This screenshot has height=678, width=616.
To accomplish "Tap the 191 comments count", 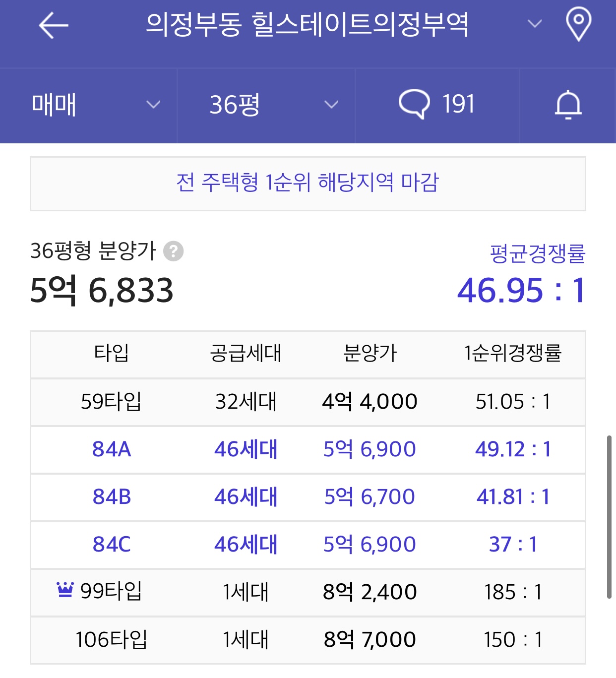I will tap(458, 104).
